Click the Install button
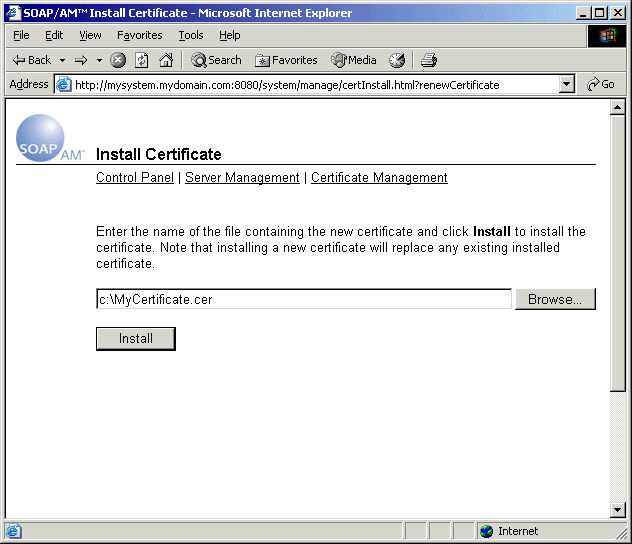 coord(136,339)
